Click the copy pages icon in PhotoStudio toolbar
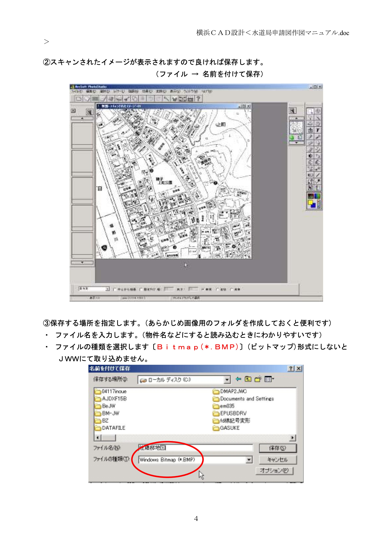The image size is (392, 555). pos(135,99)
